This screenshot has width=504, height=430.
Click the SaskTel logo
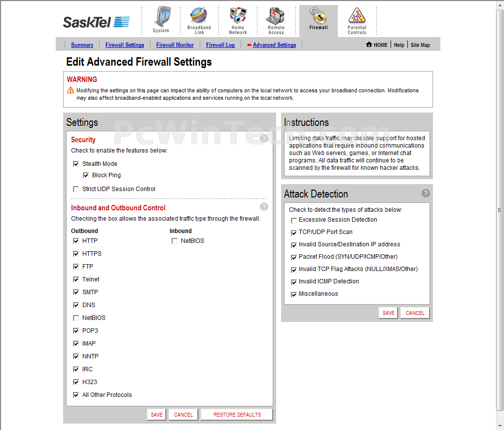tap(96, 22)
